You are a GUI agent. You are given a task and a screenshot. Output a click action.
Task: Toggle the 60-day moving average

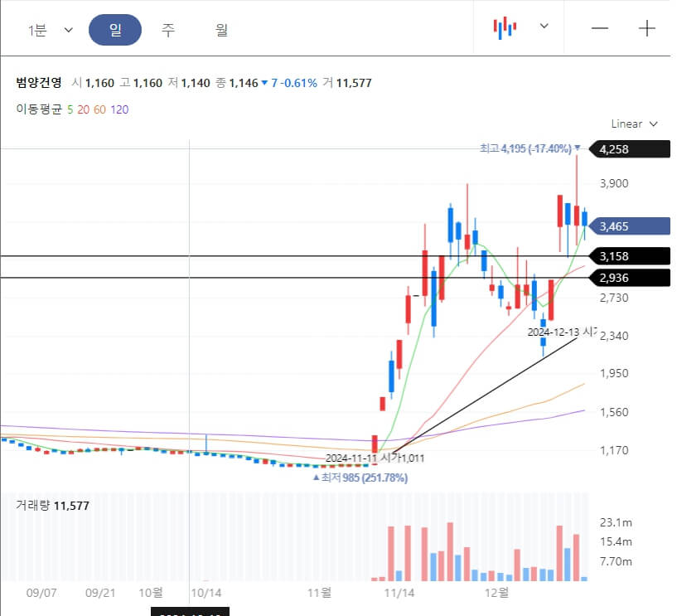tap(99, 109)
